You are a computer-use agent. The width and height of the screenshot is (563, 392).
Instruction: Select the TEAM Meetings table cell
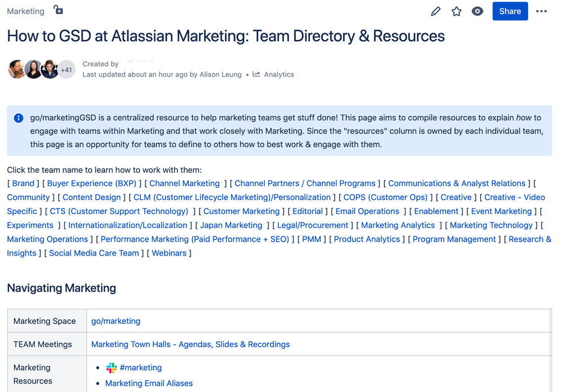(x=47, y=344)
